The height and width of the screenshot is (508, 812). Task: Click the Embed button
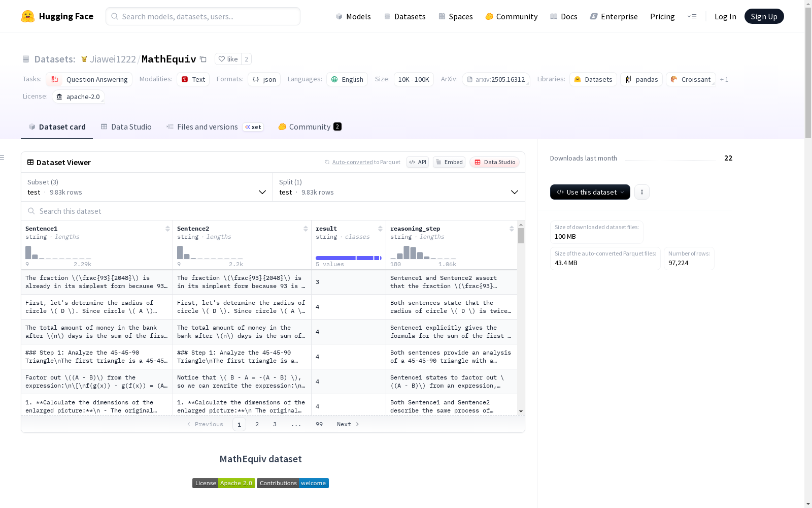pyautogui.click(x=449, y=162)
